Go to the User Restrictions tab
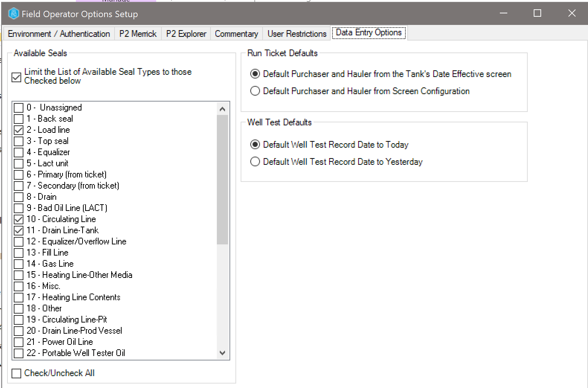Screen dimensions: 588x388 296,34
